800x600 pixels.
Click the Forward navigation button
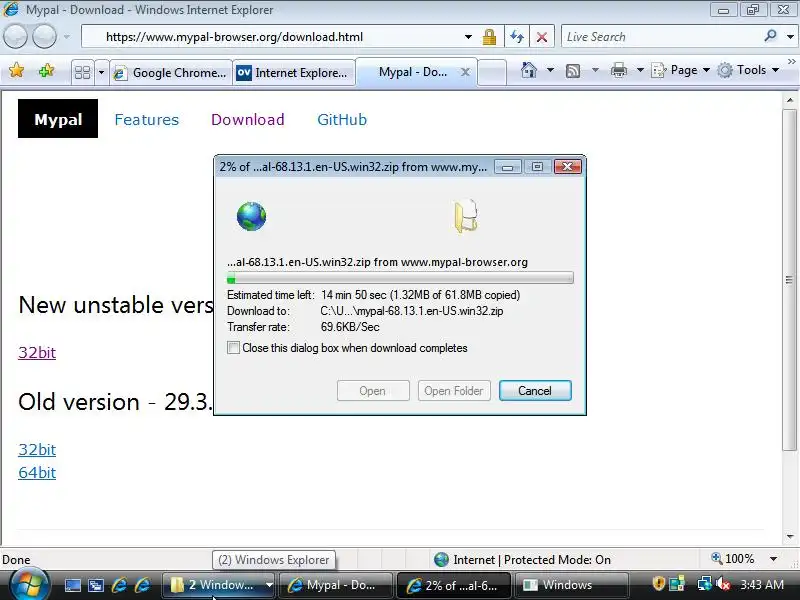pos(44,37)
